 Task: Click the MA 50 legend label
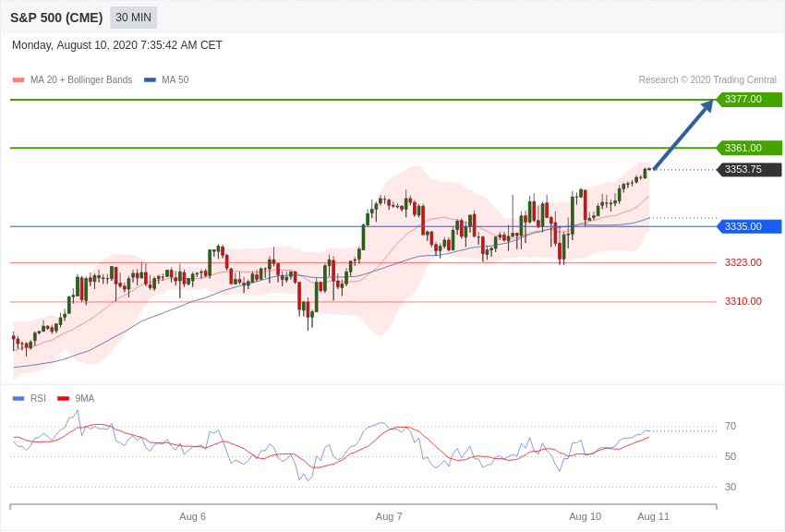175,79
